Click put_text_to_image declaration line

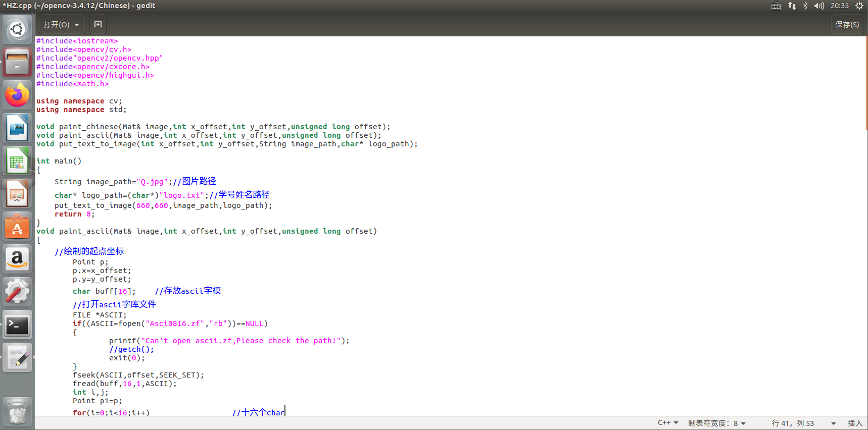[227, 144]
